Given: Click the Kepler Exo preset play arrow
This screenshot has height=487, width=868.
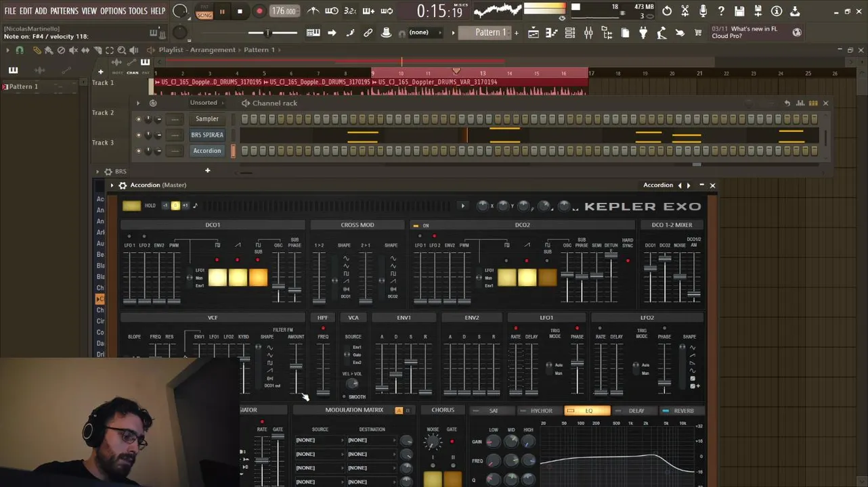Looking at the screenshot, I should 463,206.
